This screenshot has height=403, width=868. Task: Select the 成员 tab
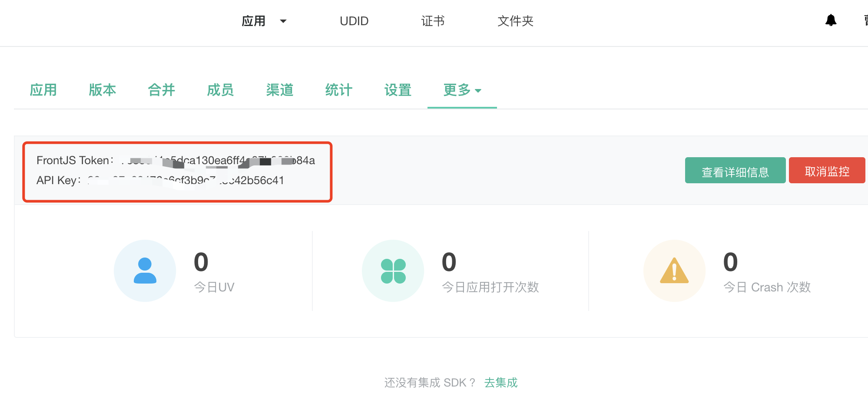[221, 90]
